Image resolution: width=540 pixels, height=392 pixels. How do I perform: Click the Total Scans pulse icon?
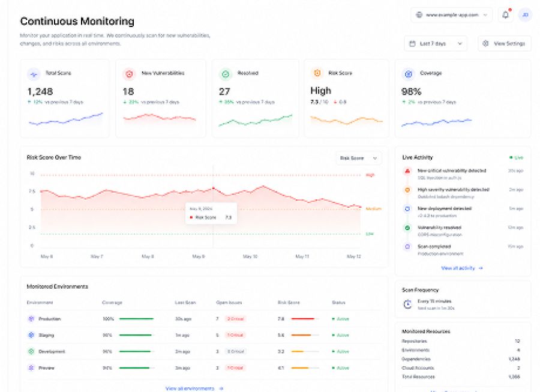tap(34, 74)
